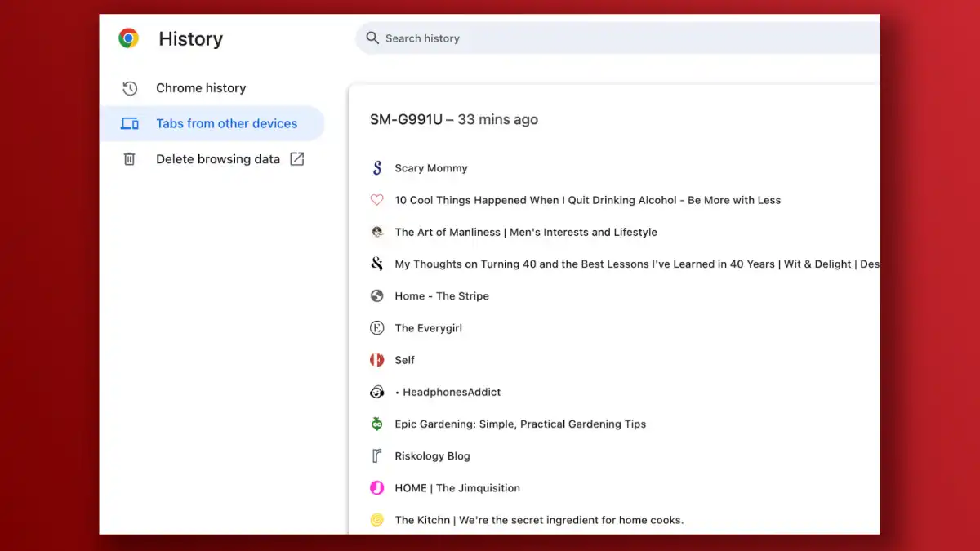Screen dimensions: 980x551
Task: Click the trash icon for Delete browsing data
Action: click(x=129, y=159)
